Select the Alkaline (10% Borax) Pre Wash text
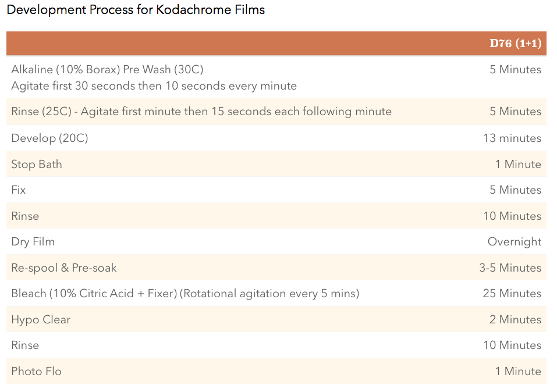 107,70
